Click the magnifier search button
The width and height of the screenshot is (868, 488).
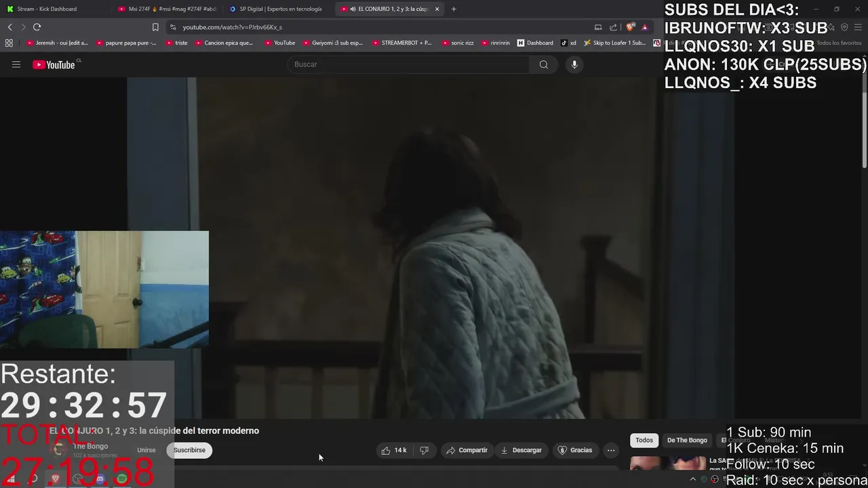tap(544, 64)
